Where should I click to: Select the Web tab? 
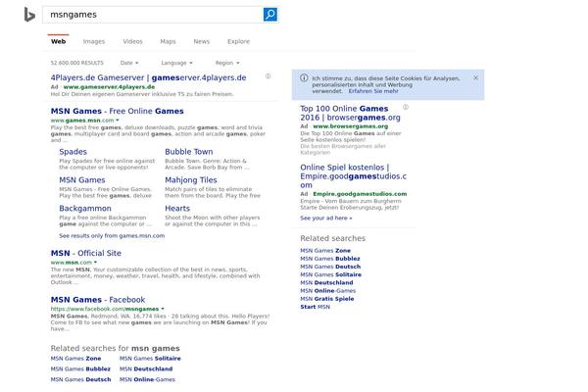(x=58, y=41)
